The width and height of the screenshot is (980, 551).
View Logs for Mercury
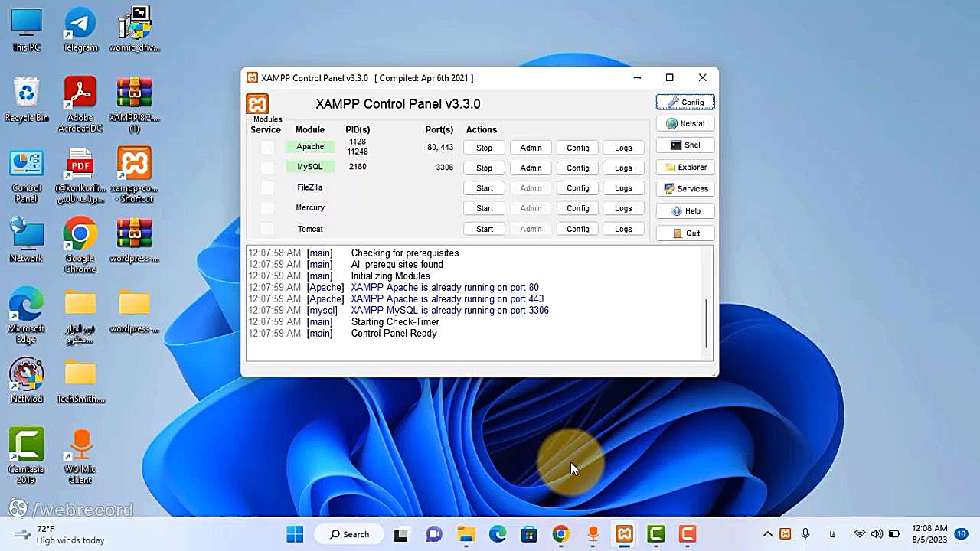(x=623, y=208)
